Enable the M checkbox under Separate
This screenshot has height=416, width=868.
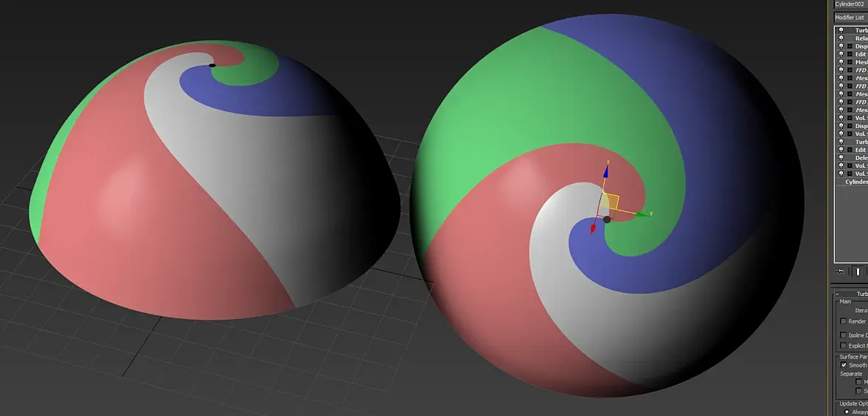(x=859, y=382)
